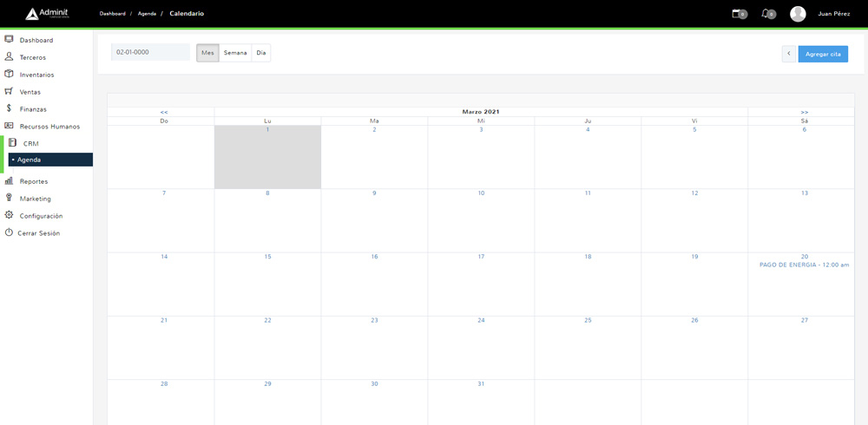
Task: Click the Agregar cita button
Action: (x=823, y=54)
